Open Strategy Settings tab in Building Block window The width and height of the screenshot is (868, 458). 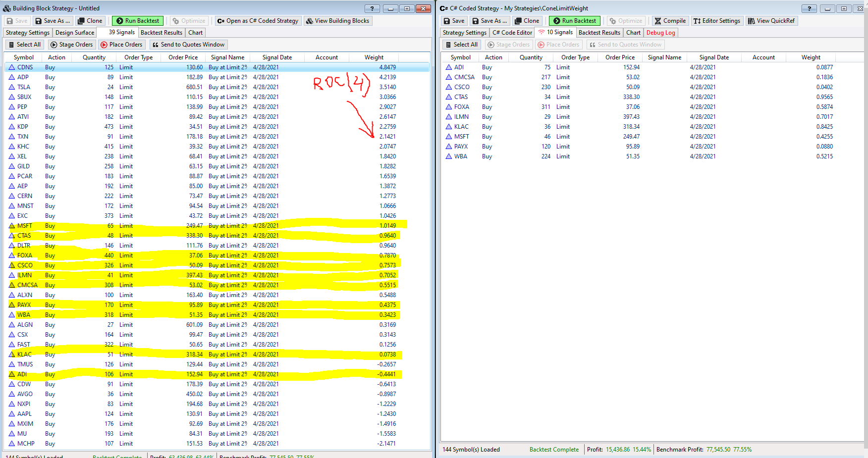[x=28, y=33]
